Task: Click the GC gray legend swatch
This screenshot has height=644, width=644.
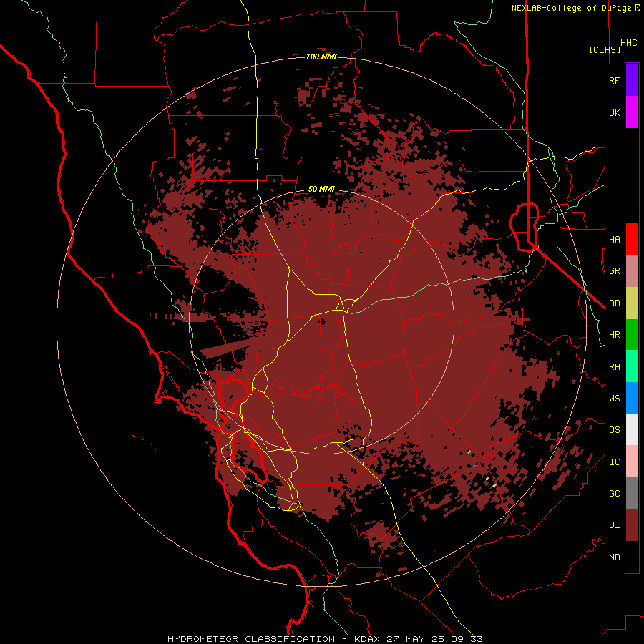Action: tap(632, 493)
